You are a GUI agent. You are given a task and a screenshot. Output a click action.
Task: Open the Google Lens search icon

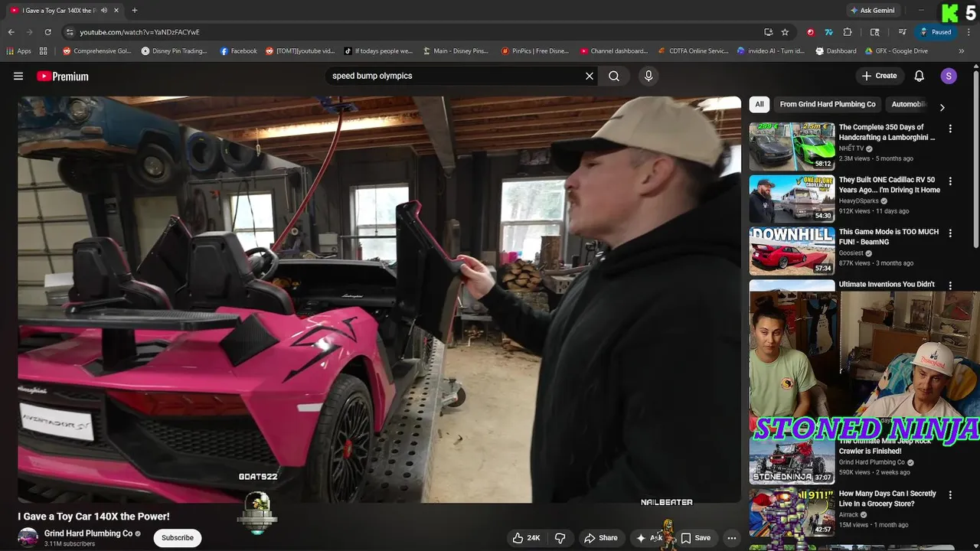click(x=874, y=32)
